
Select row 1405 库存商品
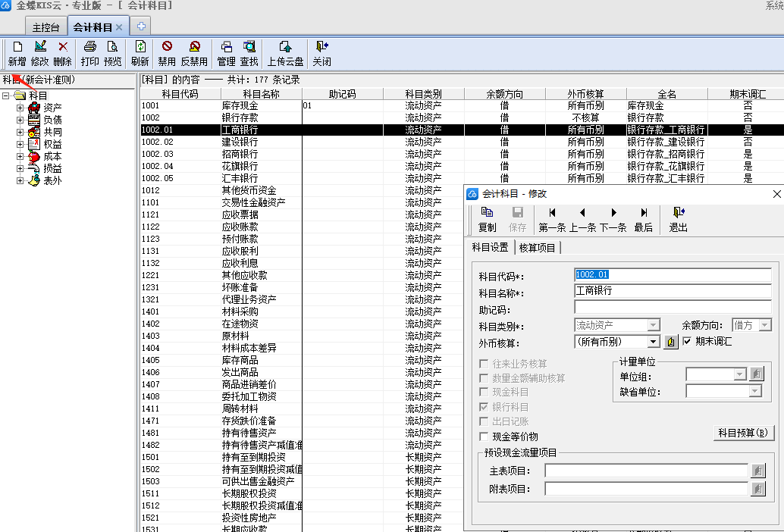click(x=302, y=360)
